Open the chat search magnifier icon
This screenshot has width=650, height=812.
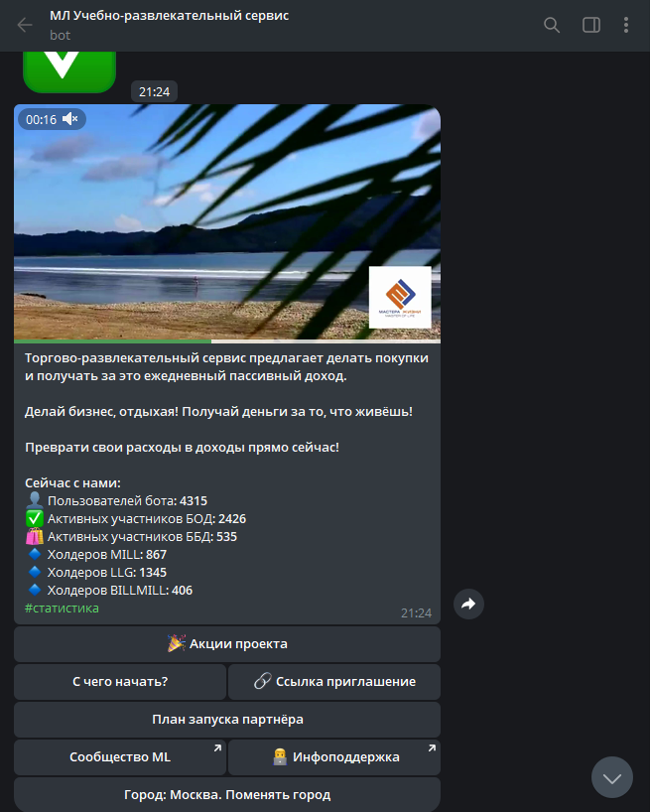point(552,25)
